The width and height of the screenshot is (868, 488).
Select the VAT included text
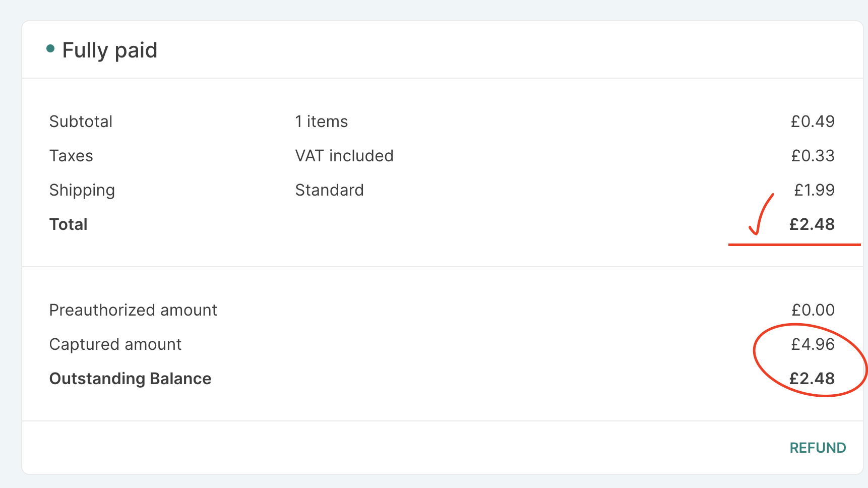click(x=344, y=156)
